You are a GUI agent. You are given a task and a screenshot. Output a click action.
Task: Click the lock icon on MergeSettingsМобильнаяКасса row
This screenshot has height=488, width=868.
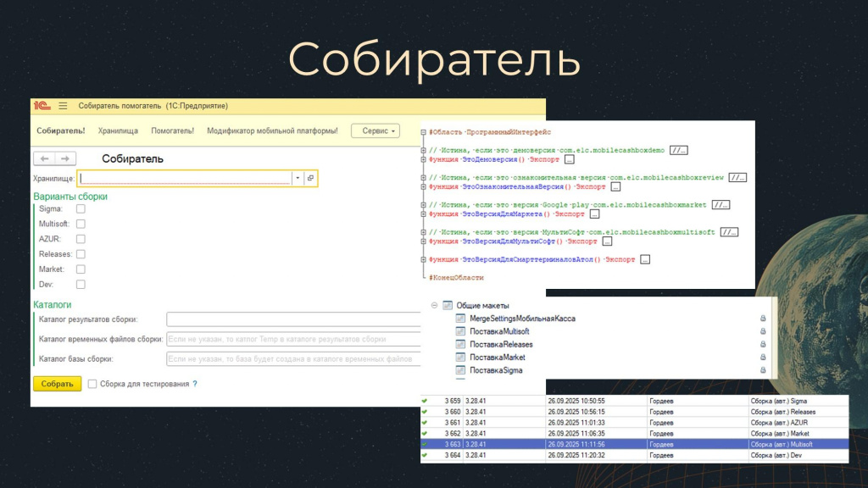pyautogui.click(x=763, y=319)
